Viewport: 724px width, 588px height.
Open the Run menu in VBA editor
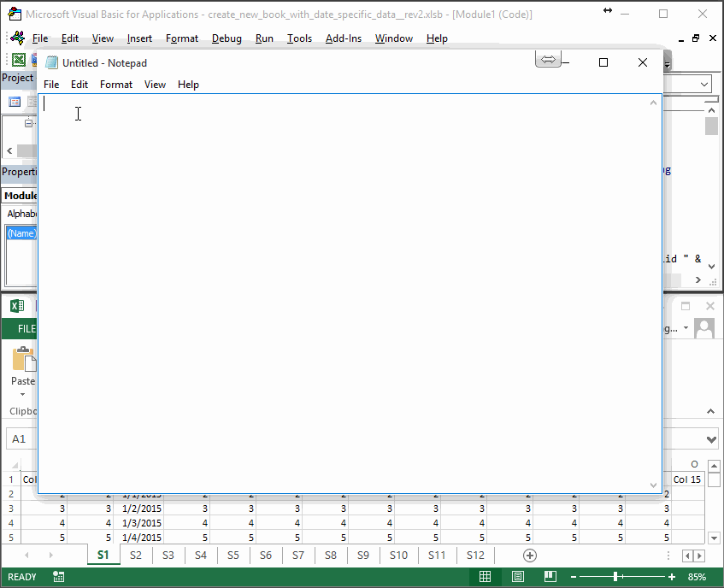tap(263, 38)
